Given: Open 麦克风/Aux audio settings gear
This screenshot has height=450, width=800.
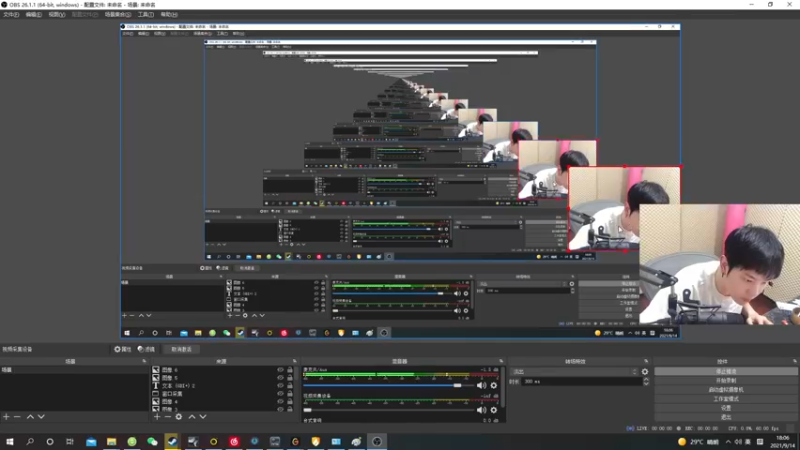Looking at the screenshot, I should coord(493,386).
